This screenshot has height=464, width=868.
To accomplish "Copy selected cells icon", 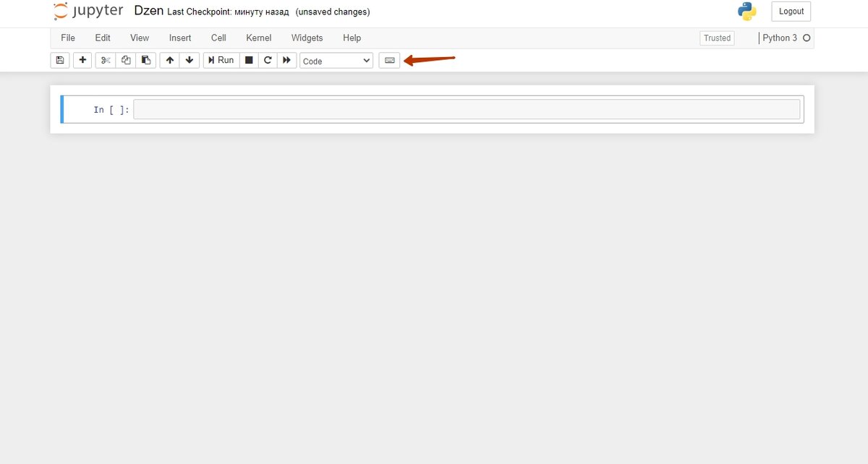I will tap(126, 61).
